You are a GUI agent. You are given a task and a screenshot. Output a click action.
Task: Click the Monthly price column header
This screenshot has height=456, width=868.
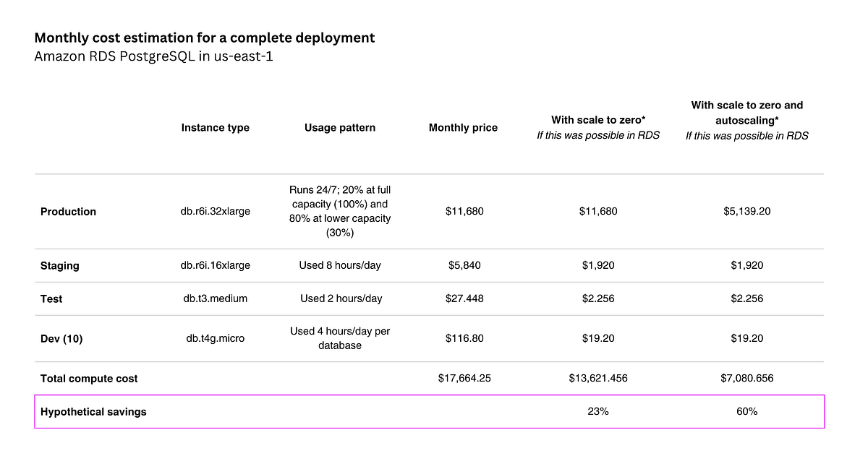coord(463,128)
